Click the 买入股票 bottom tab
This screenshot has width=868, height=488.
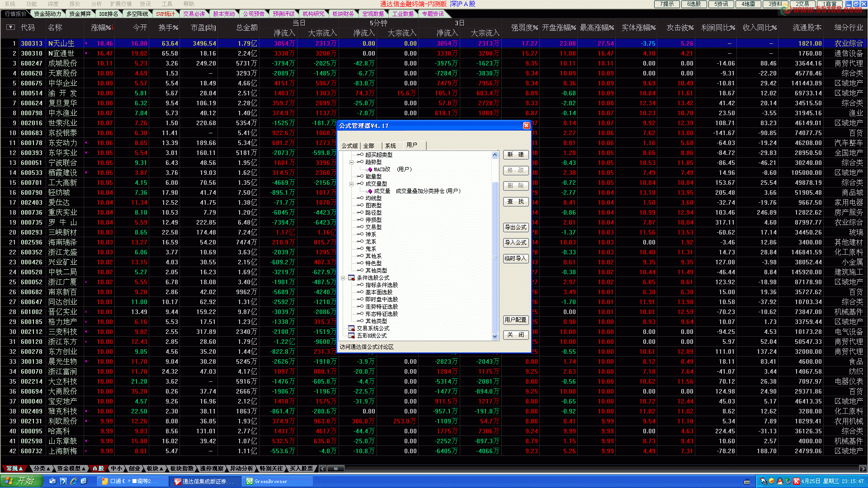[302, 469]
